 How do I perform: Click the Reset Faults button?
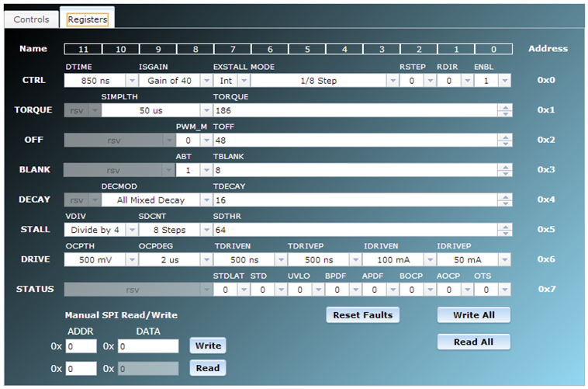pos(362,315)
